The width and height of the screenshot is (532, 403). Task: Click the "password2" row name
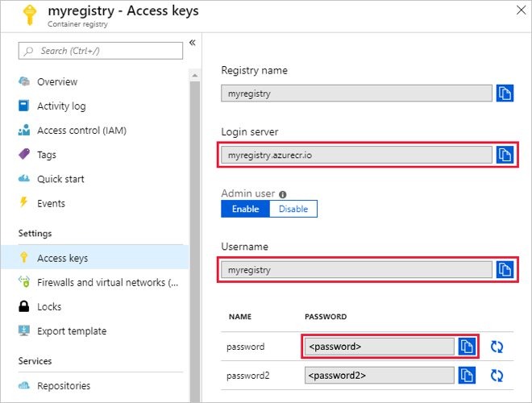[247, 376]
